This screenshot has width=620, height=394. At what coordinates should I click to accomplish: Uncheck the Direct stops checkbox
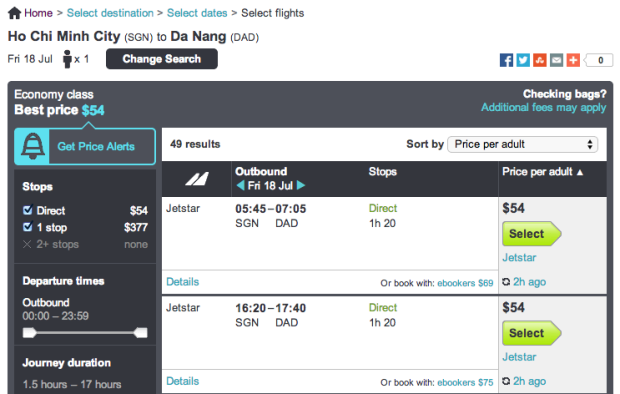pos(28,210)
